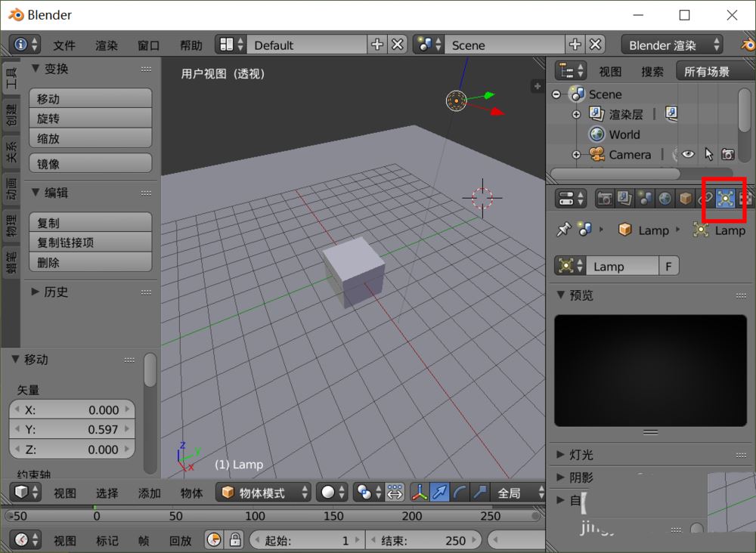756x553 pixels.
Task: Open the viewport shading sphere dropdown
Action: click(330, 492)
